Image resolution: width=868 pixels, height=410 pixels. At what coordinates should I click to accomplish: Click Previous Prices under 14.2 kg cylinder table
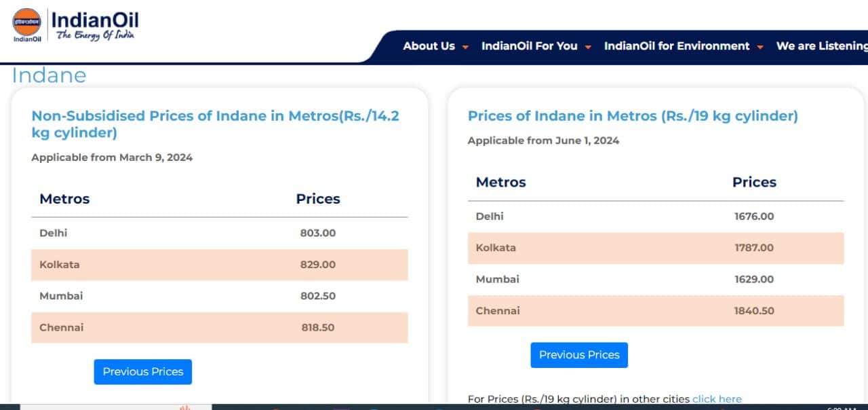(143, 372)
